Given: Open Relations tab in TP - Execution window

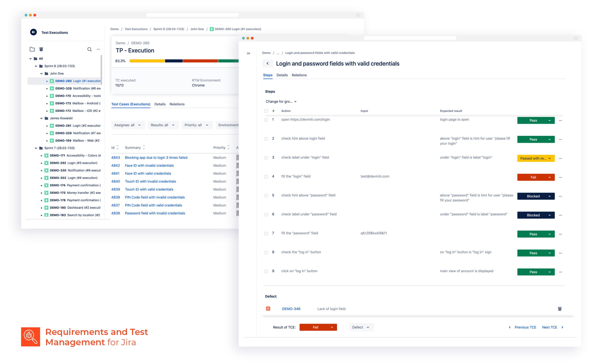Looking at the screenshot, I should (177, 104).
